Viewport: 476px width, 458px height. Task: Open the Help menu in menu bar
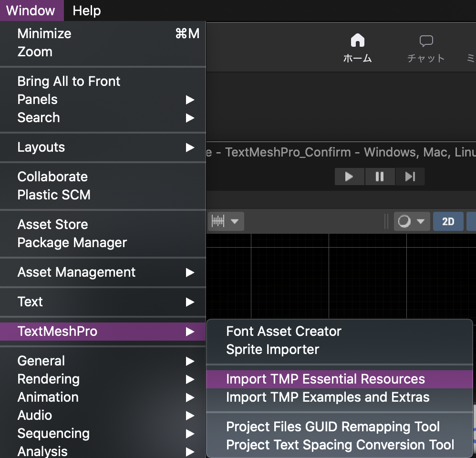coord(86,10)
